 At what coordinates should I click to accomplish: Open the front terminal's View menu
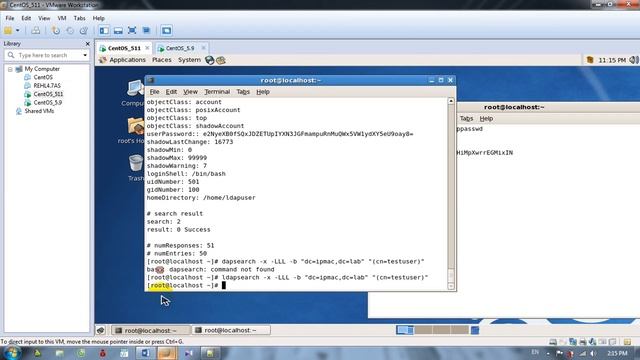click(x=190, y=92)
